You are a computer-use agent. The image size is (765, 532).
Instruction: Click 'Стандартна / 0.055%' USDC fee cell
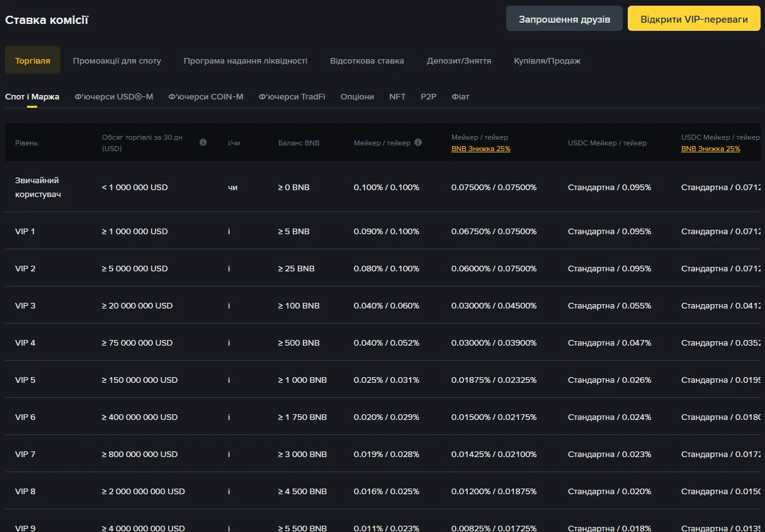(609, 305)
